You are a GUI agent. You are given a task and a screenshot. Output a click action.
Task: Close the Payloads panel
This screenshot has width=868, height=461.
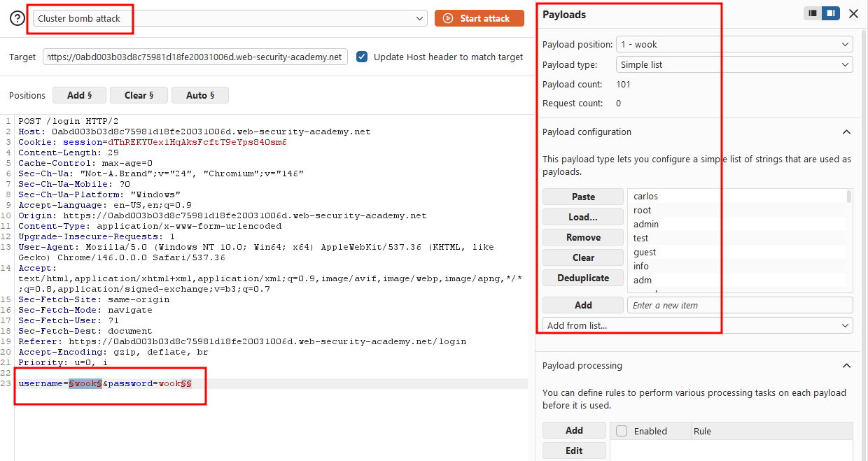(x=853, y=13)
